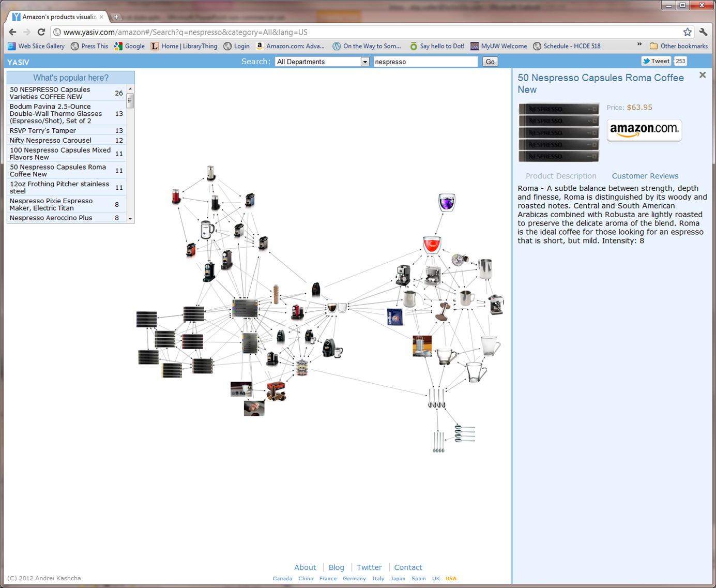This screenshot has height=588, width=716.
Task: Switch to the Customer Reviews tab
Action: click(645, 176)
